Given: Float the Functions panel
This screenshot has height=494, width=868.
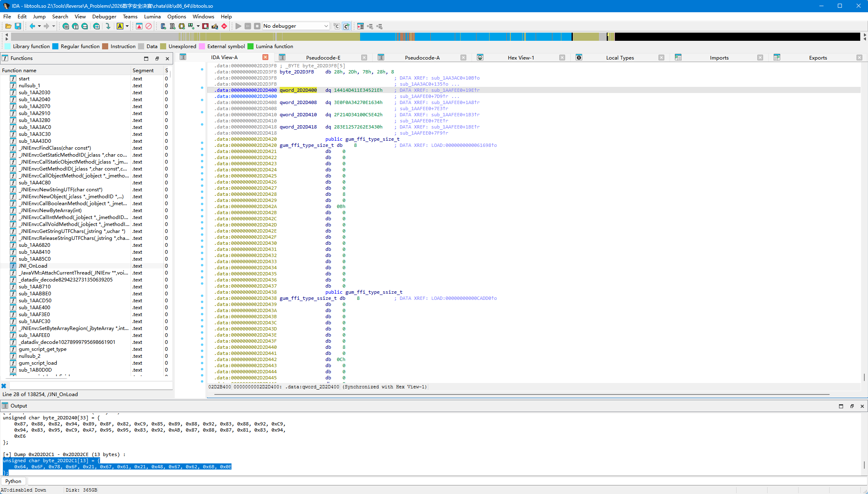Looking at the screenshot, I should coord(157,58).
